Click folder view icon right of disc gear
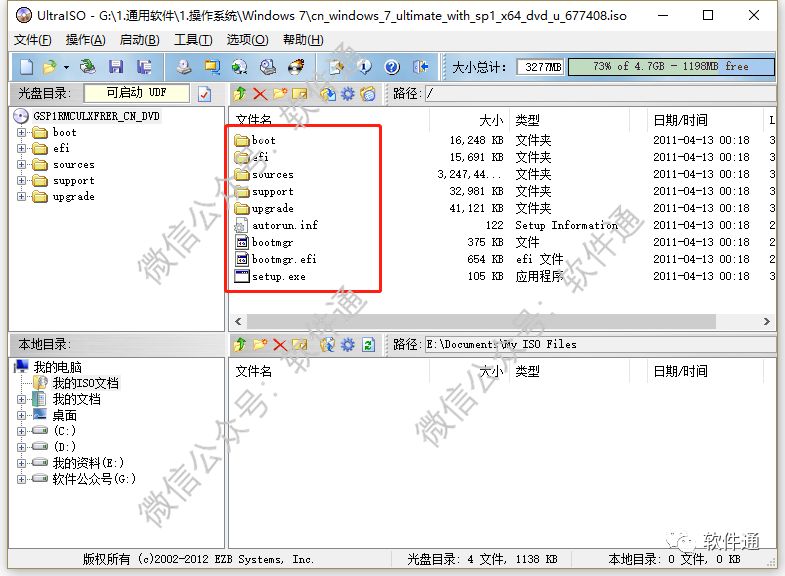The height and width of the screenshot is (576, 785). point(368,94)
